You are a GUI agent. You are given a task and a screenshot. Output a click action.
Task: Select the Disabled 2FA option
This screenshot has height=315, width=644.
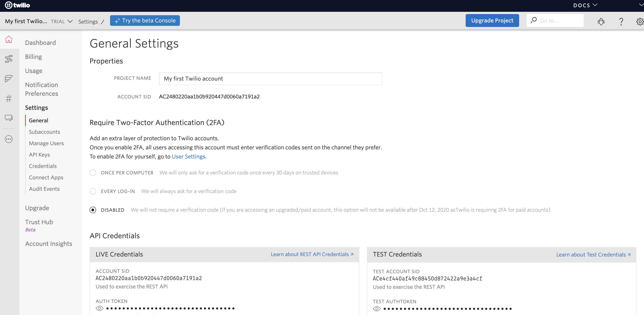coord(93,210)
